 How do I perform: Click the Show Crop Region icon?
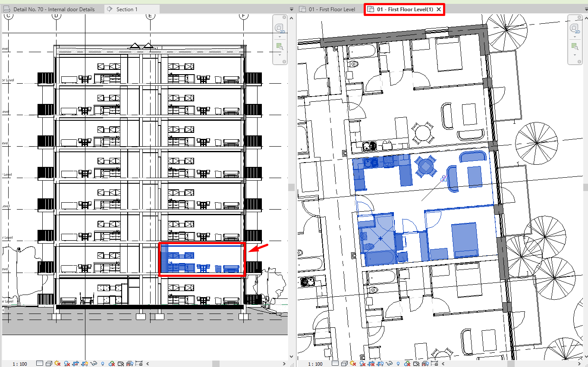(84, 364)
